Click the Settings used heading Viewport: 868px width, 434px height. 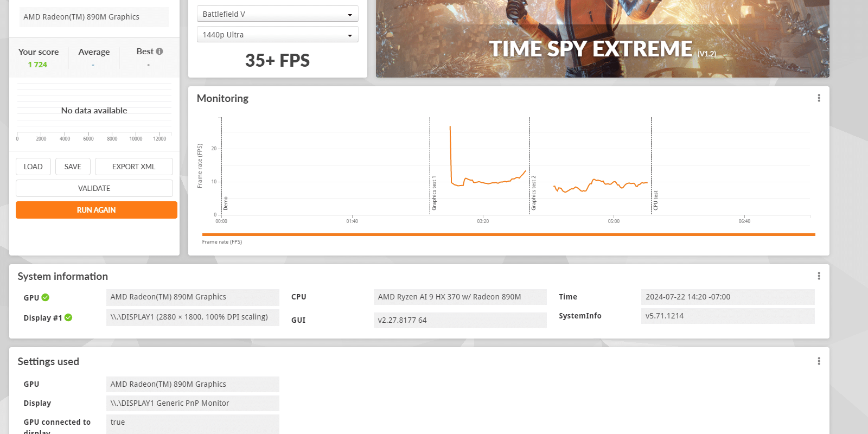point(48,362)
